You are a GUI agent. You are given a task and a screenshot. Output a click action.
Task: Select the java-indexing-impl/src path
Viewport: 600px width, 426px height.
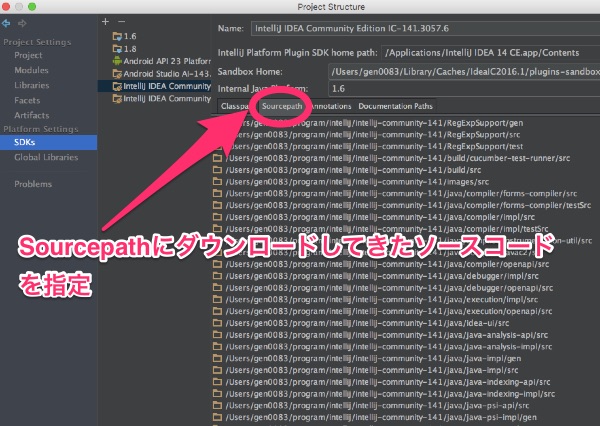pos(390,394)
